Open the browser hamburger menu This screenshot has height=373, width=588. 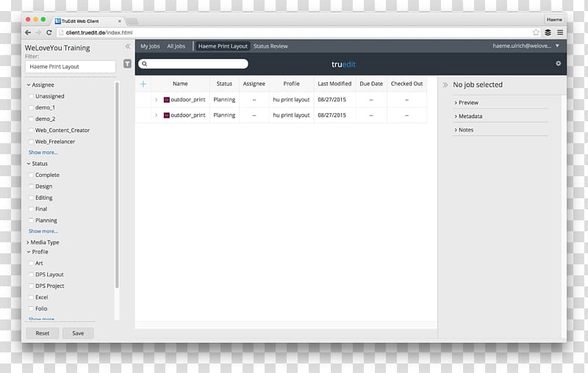click(560, 32)
